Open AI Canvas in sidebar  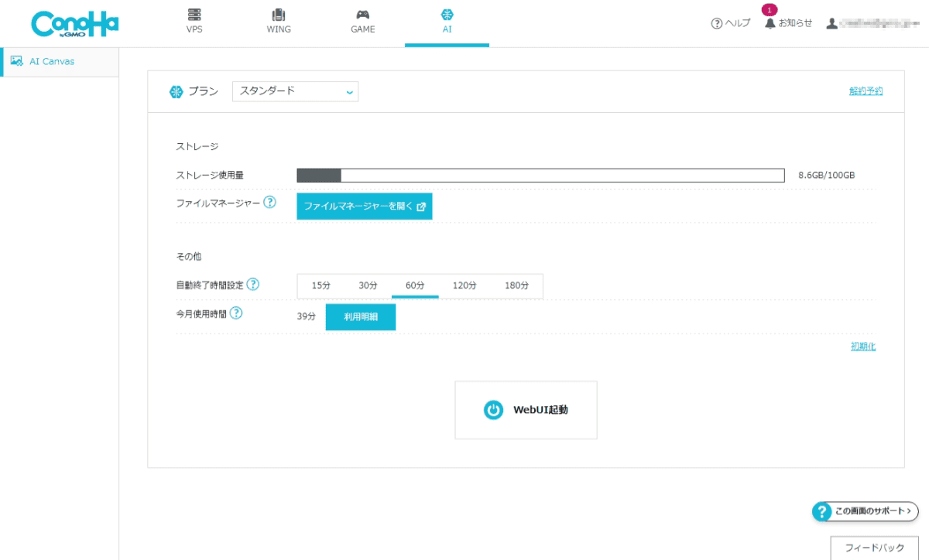(60, 62)
